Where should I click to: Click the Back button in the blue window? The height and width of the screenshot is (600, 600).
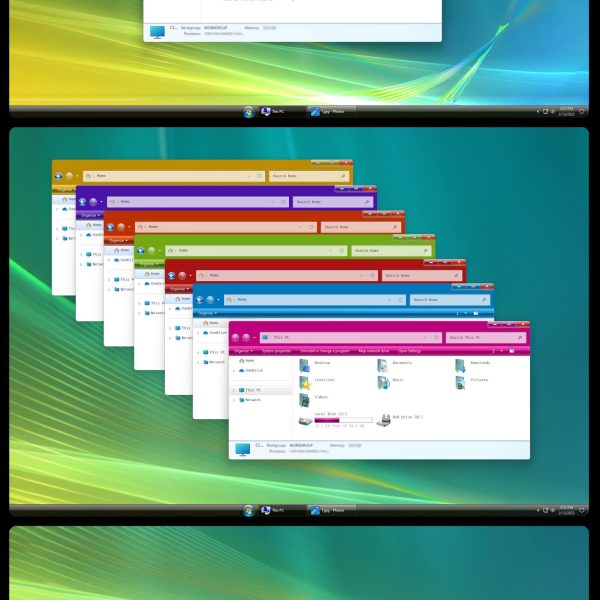point(199,300)
